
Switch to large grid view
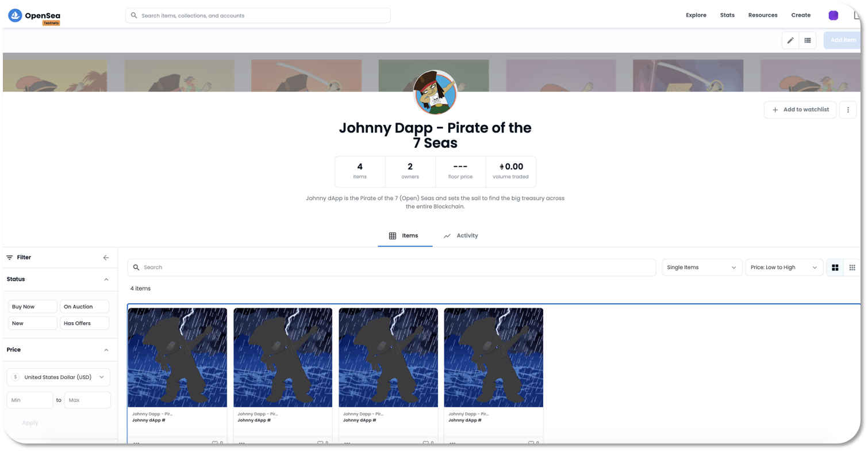[835, 267]
